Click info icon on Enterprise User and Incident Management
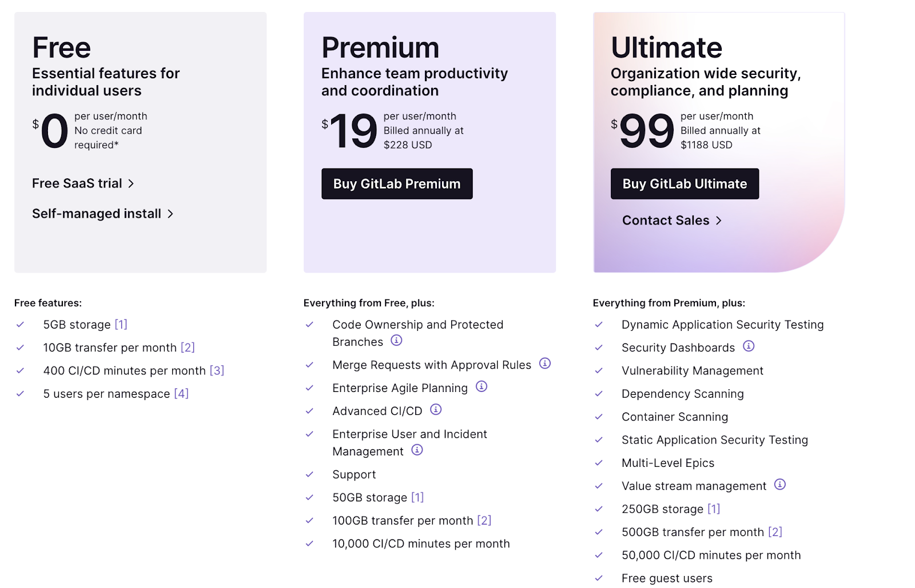915x588 pixels. [417, 450]
